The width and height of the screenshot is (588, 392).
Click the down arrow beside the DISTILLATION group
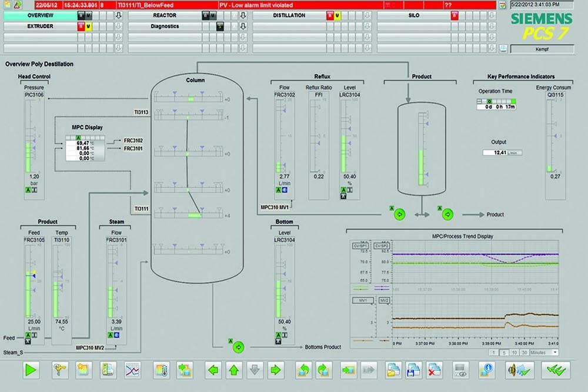coord(367,15)
